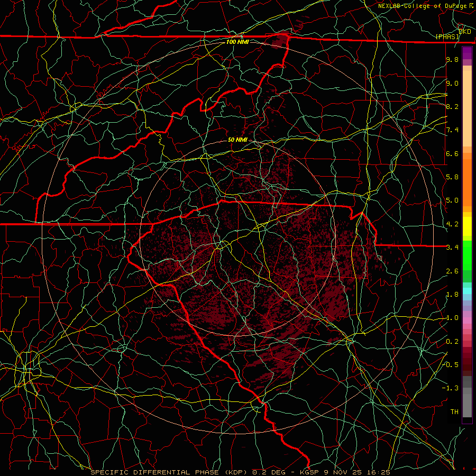Viewport: 476px width, 476px height.
Task: Click the cyan band of the color scale
Action: point(467,291)
